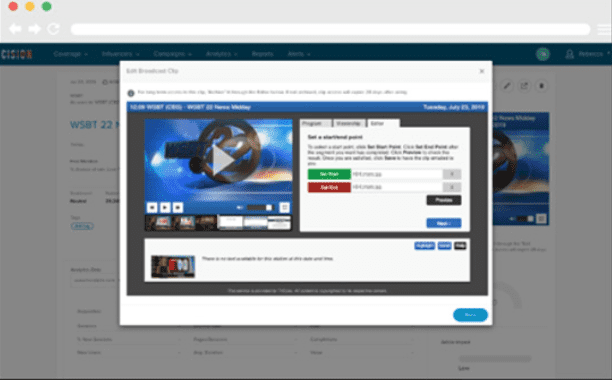
Task: Go back with the browser back arrow
Action: (15, 29)
